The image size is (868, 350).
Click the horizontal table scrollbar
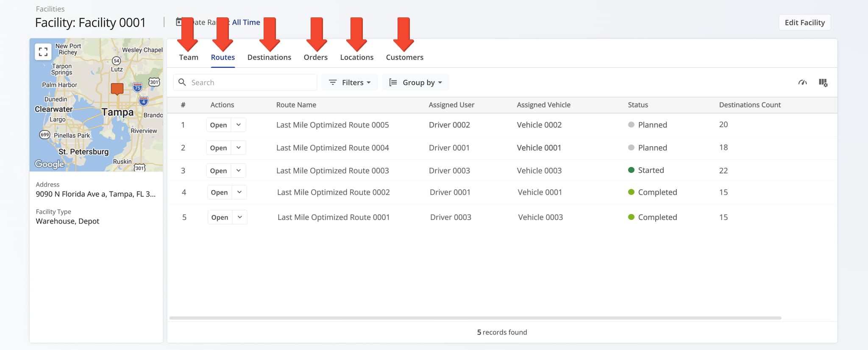[x=475, y=318]
